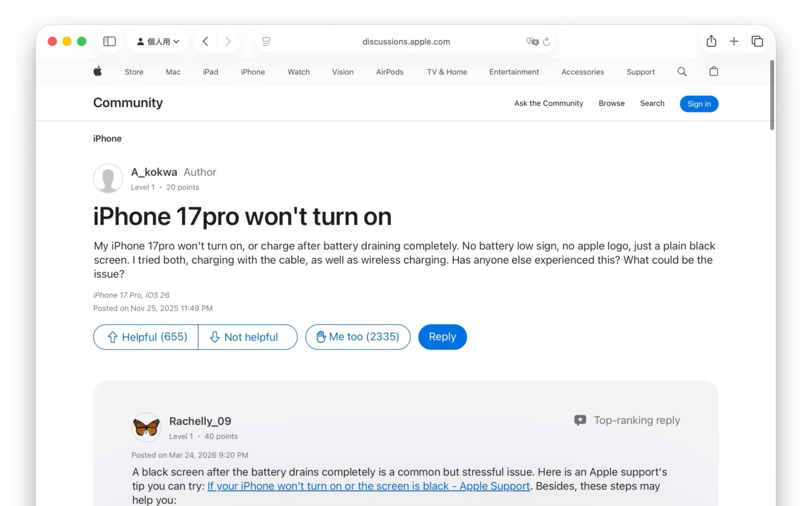The width and height of the screenshot is (812, 506).
Task: Open the Share icon in Safari toolbar
Action: [x=712, y=41]
